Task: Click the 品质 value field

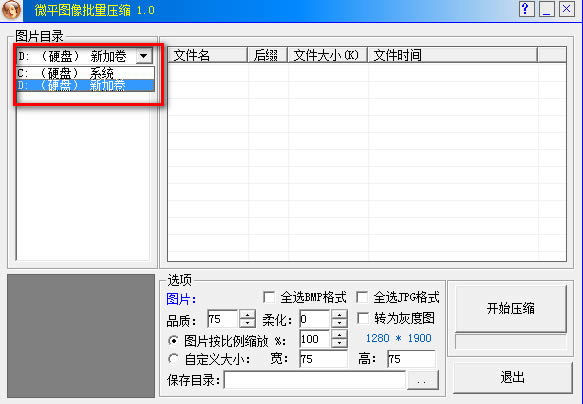Action: (222, 319)
